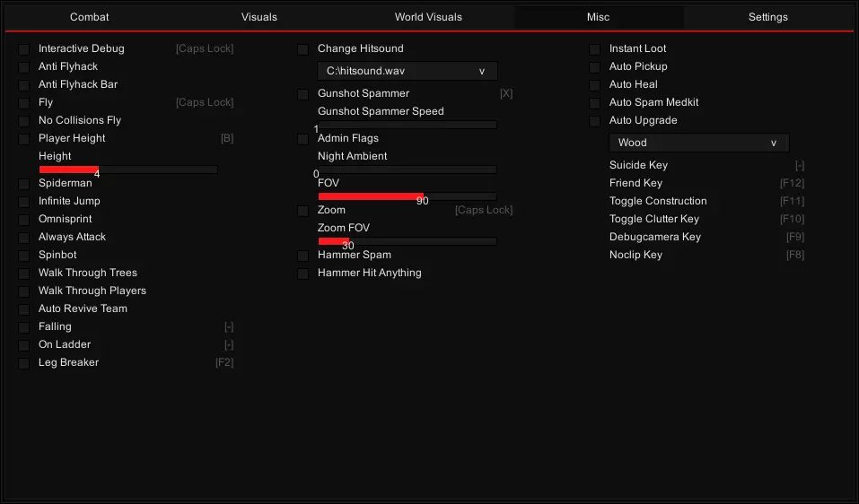Open the Settings tab

coord(767,17)
